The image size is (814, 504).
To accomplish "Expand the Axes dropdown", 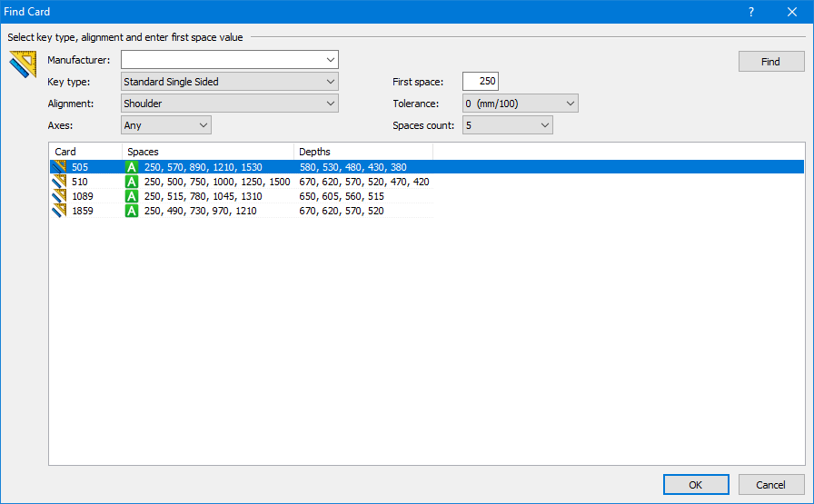I will (203, 125).
